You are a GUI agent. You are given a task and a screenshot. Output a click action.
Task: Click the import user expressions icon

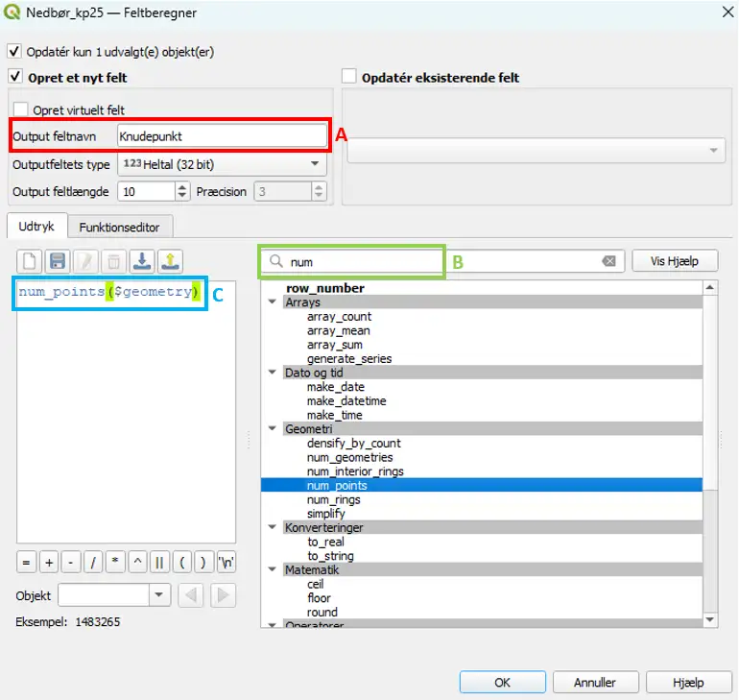(141, 261)
